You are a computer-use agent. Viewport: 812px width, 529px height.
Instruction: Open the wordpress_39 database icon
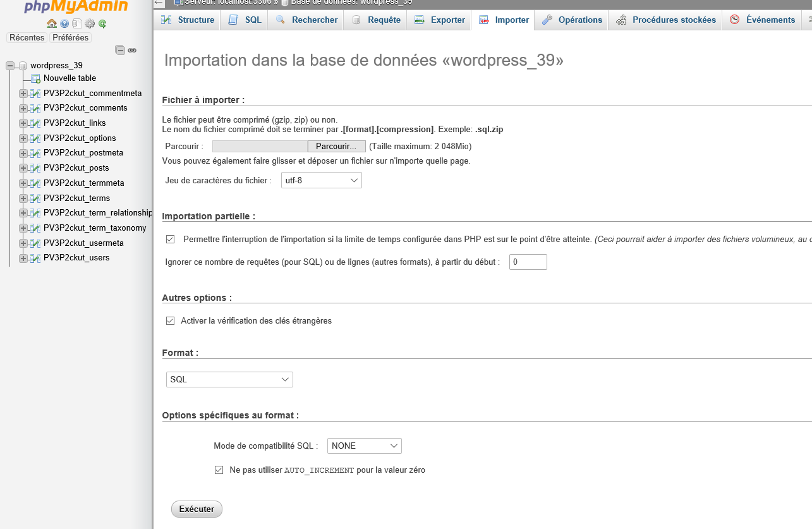coord(23,66)
